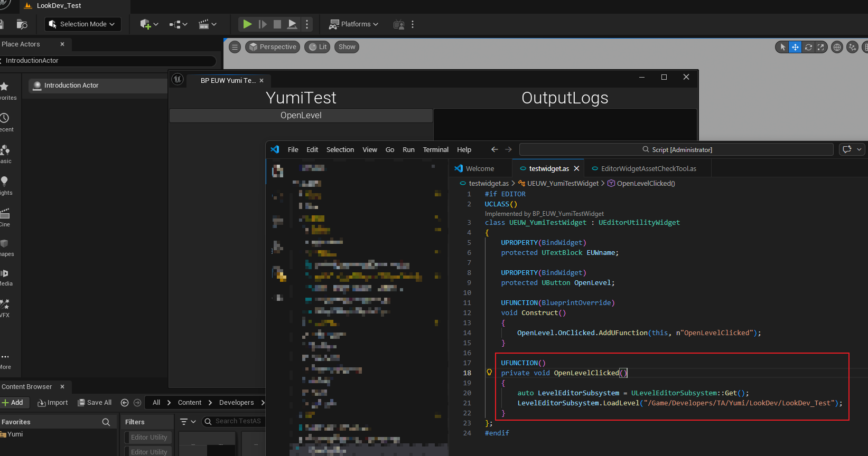868x456 pixels.
Task: Toggle world/local coordinate space globe icon
Action: click(x=837, y=47)
